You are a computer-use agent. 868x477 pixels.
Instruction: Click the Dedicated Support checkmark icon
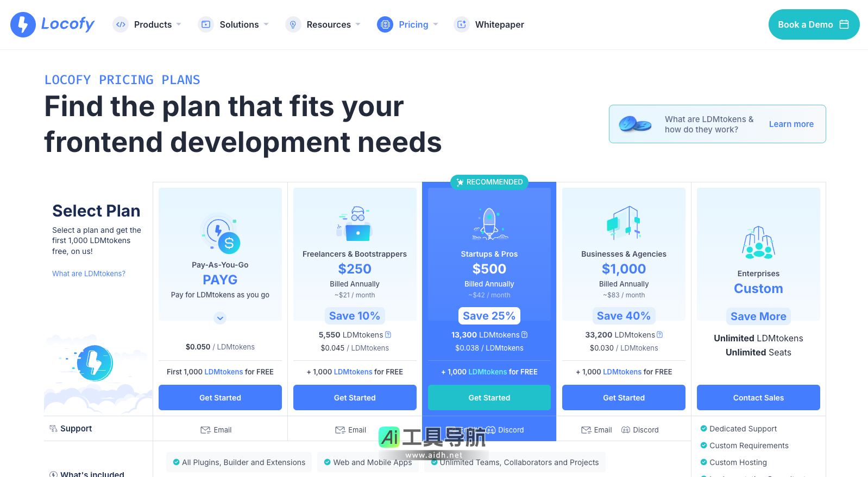pyautogui.click(x=703, y=429)
